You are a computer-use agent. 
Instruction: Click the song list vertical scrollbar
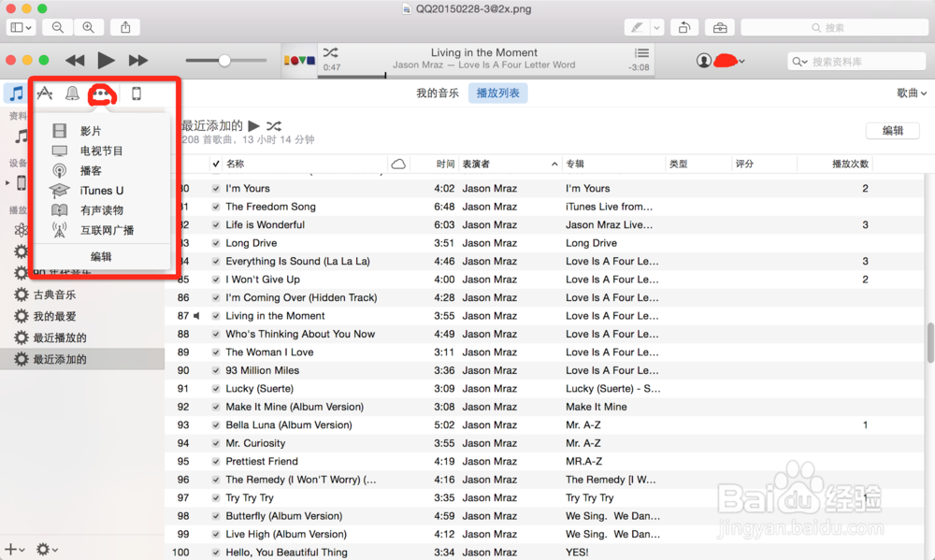[x=930, y=343]
